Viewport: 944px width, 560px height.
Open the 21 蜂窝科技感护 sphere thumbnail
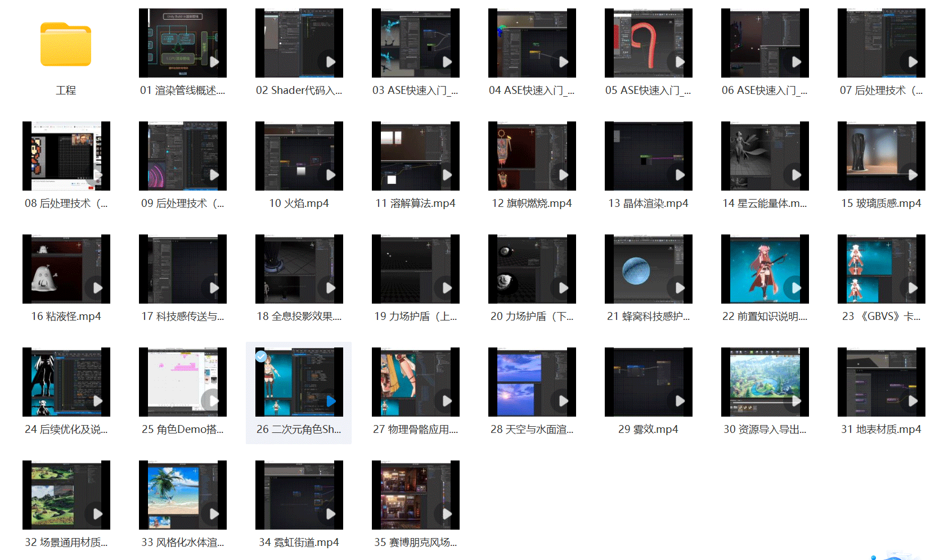(648, 269)
